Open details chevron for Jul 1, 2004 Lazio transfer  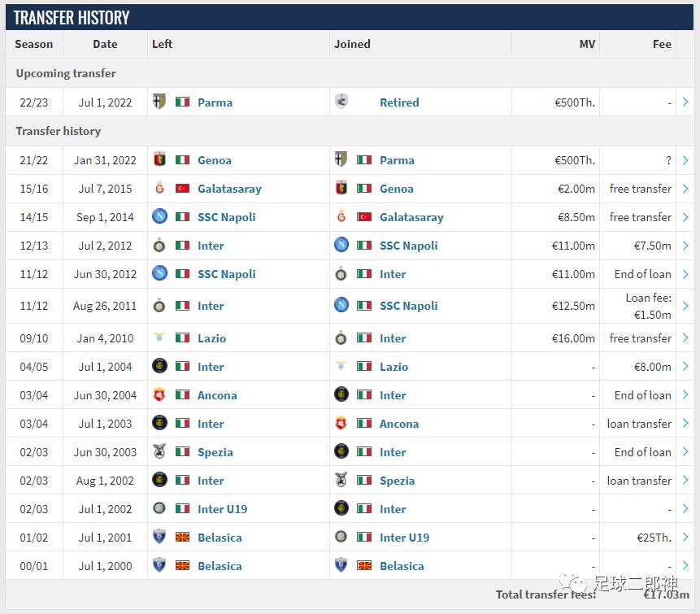coord(685,367)
